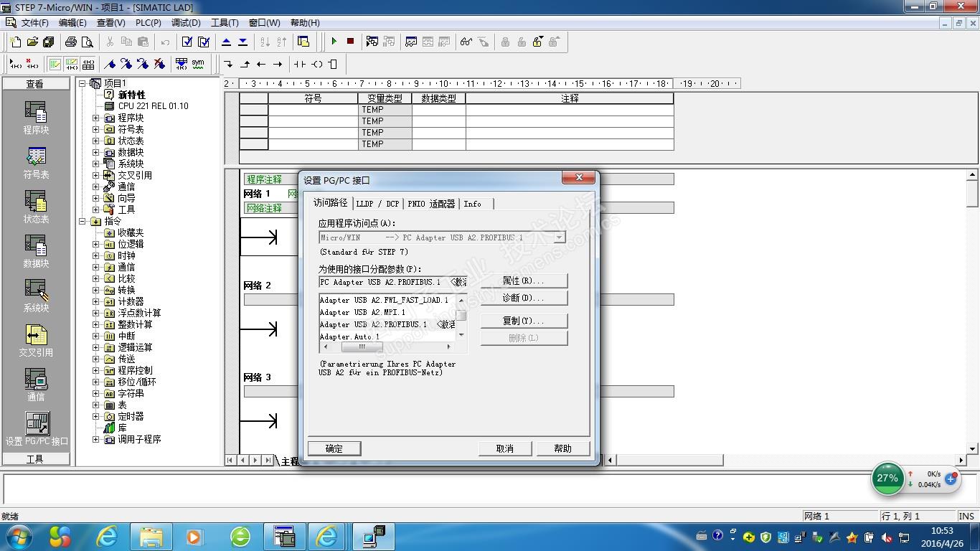Click 设置 PG/PC 接口 navigation bar icon
Image resolution: width=980 pixels, height=551 pixels.
[x=37, y=429]
